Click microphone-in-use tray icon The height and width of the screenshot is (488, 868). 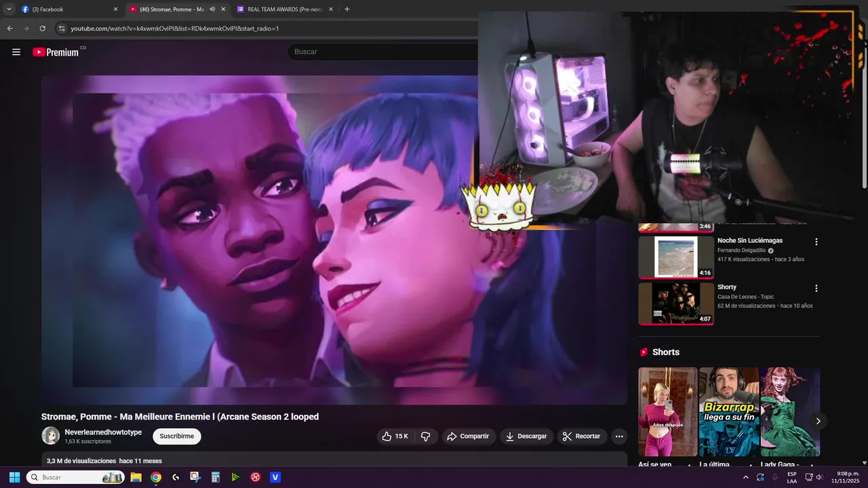coord(774,477)
